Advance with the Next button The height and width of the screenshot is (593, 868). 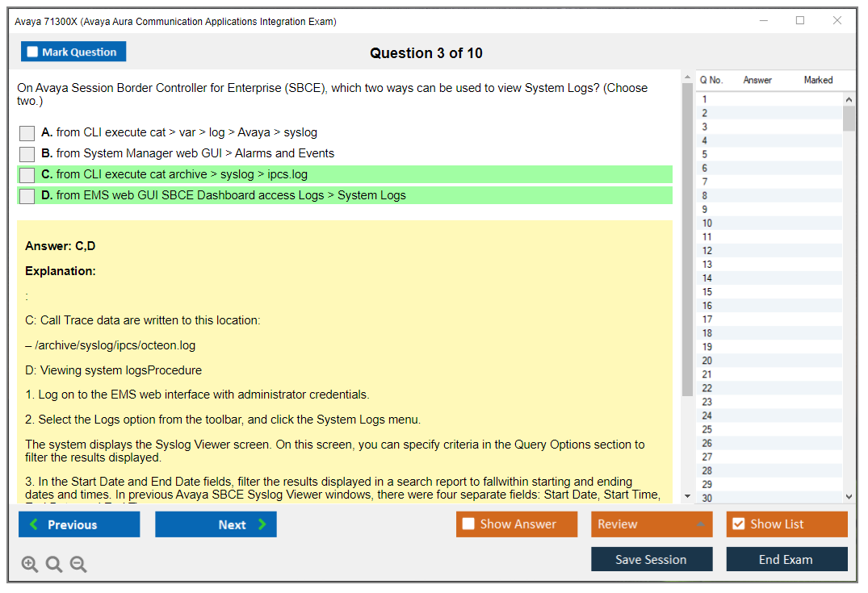pos(216,524)
